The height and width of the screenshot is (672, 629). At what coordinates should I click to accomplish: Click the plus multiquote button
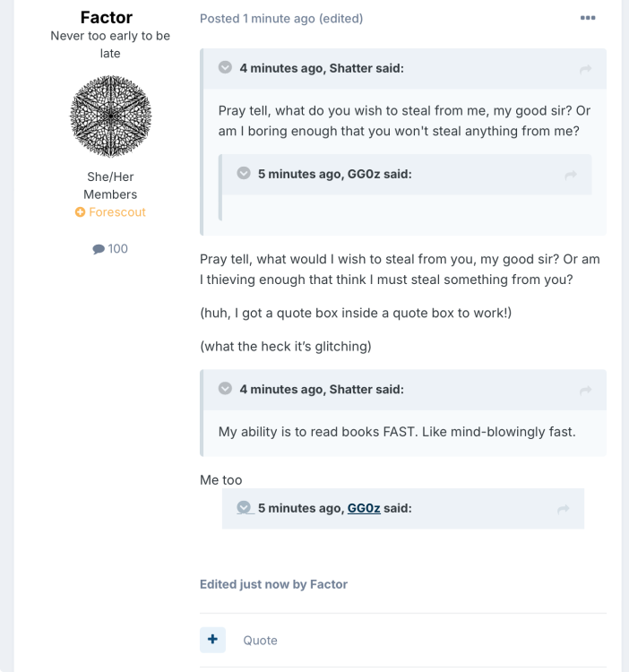[x=212, y=640]
